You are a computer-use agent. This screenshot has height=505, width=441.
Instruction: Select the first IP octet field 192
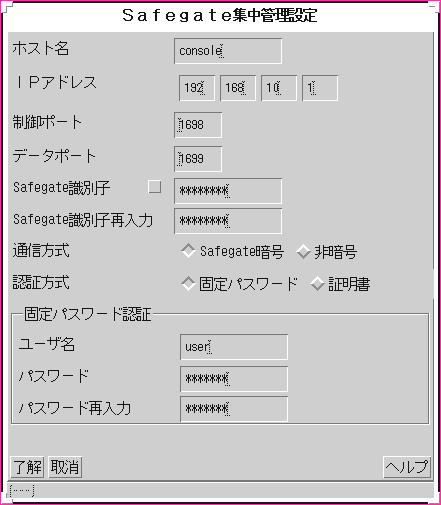click(197, 88)
